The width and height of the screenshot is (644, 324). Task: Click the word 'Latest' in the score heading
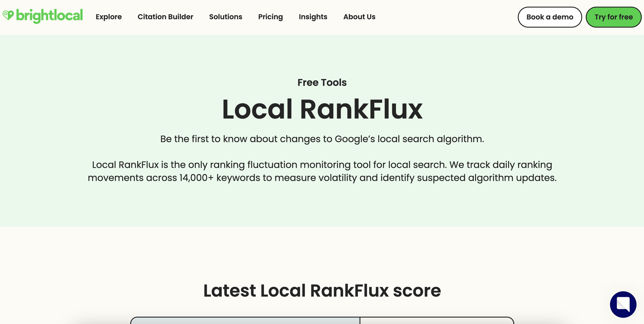[x=229, y=291]
